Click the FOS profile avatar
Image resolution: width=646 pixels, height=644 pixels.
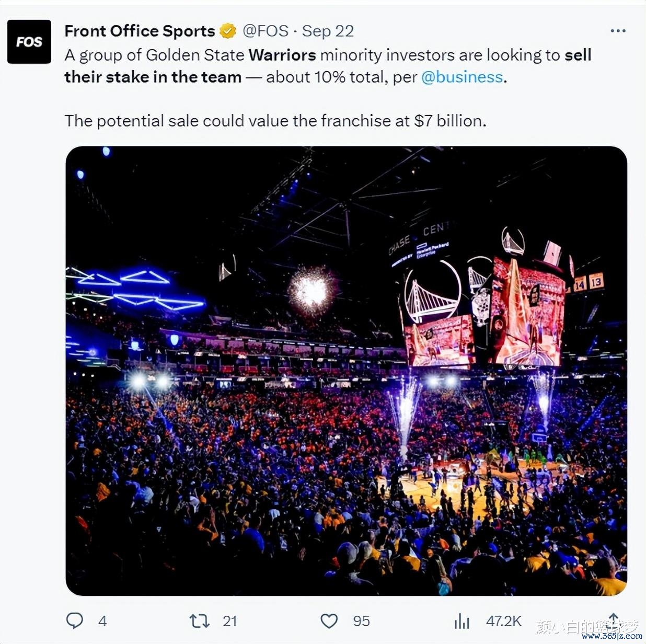click(x=29, y=42)
